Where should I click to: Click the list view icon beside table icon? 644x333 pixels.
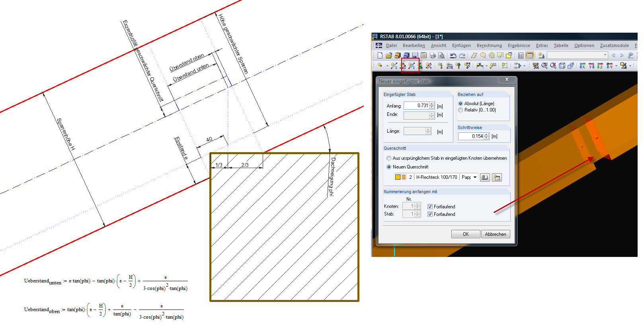coord(521,55)
